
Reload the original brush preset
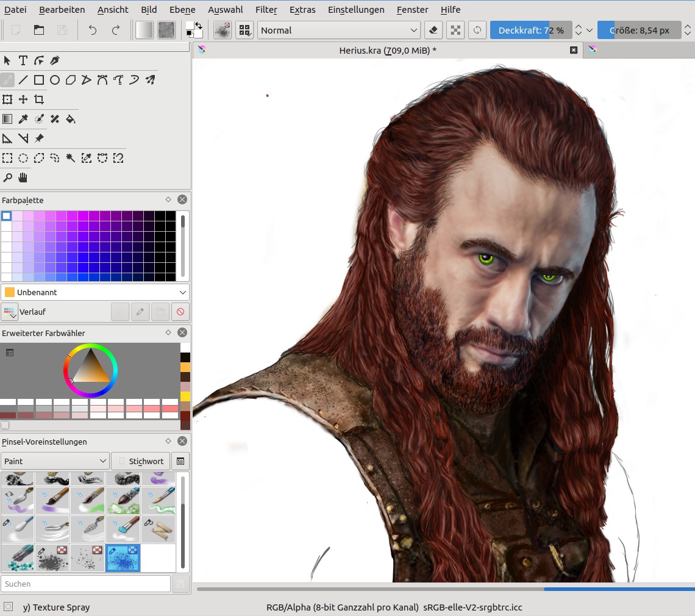pos(477,30)
